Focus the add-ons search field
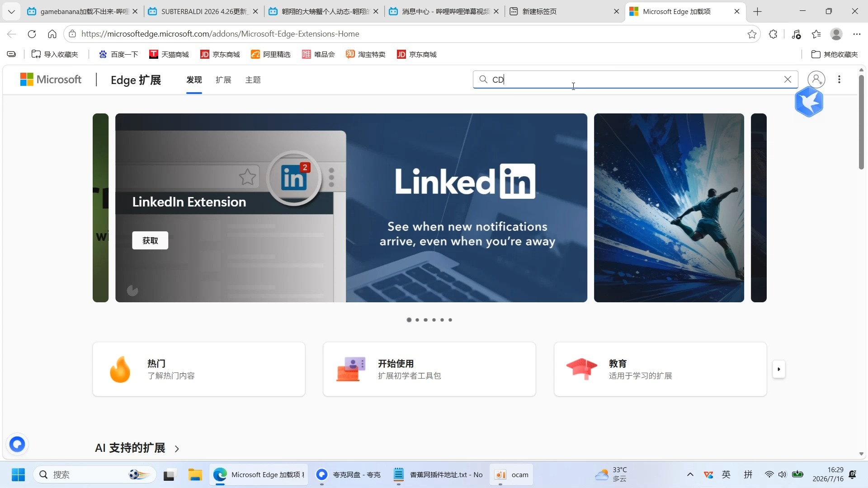 tap(635, 80)
